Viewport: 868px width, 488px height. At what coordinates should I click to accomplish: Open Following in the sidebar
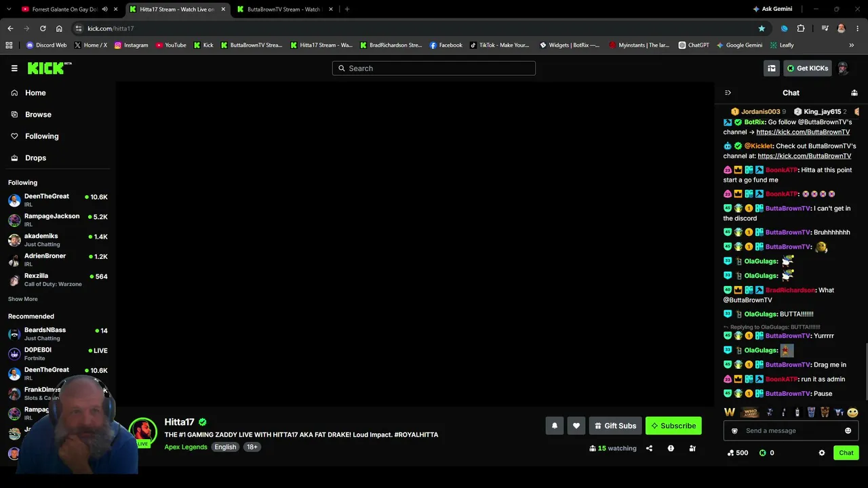(x=42, y=136)
